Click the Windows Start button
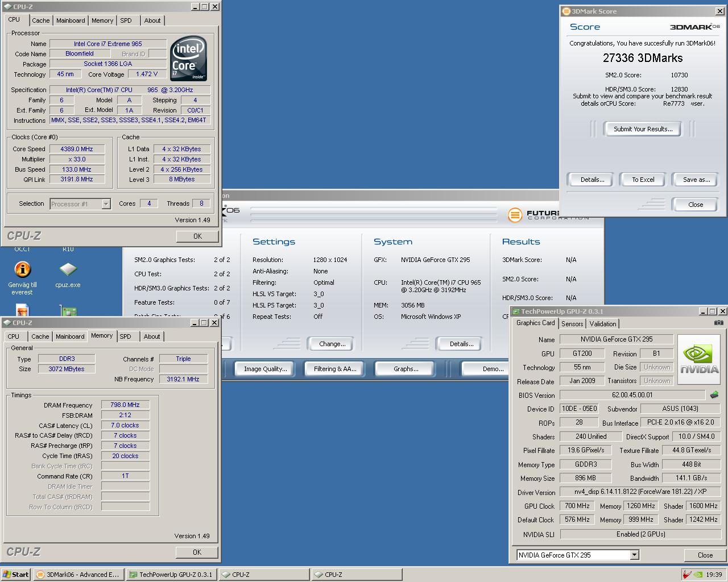This screenshot has height=582, width=728. [x=15, y=575]
